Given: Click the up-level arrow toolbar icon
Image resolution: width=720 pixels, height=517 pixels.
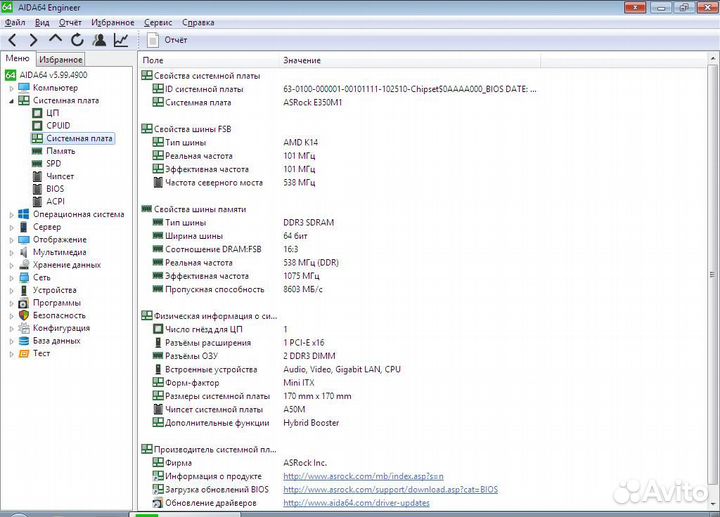Looking at the screenshot, I should click(55, 39).
